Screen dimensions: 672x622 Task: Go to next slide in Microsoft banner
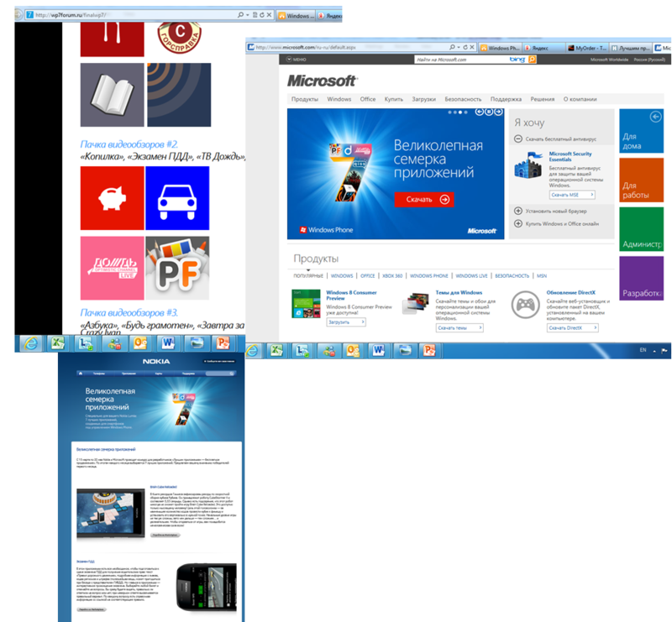click(x=498, y=112)
